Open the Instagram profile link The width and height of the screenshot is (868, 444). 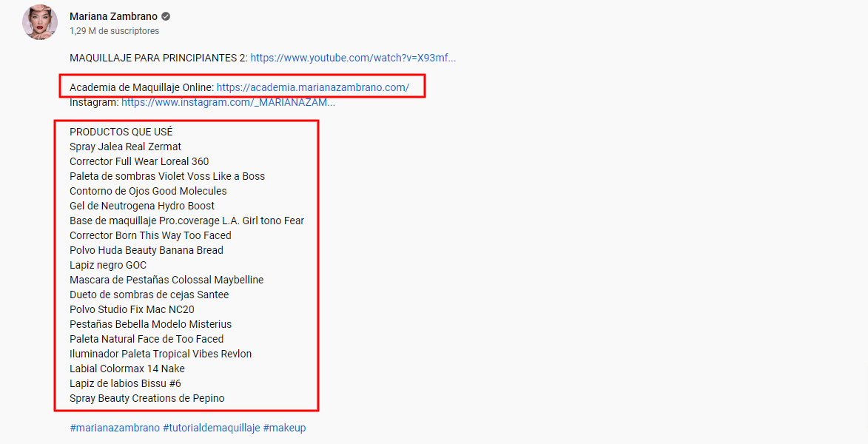(228, 102)
